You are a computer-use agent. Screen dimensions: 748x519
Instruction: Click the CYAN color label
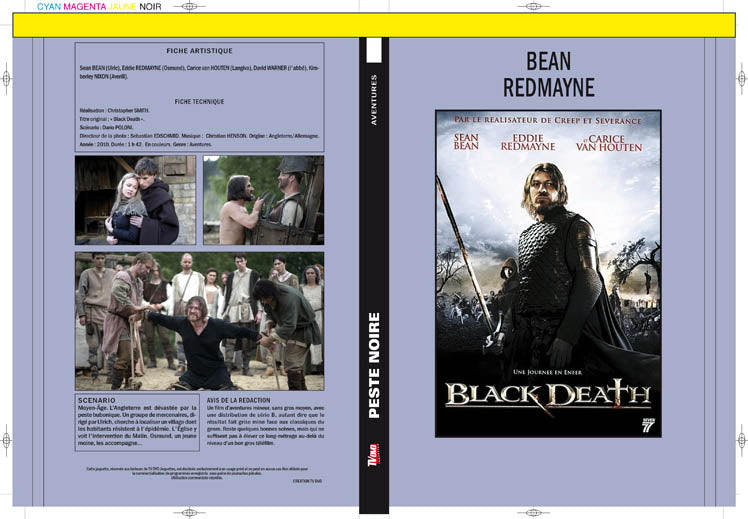(49, 7)
